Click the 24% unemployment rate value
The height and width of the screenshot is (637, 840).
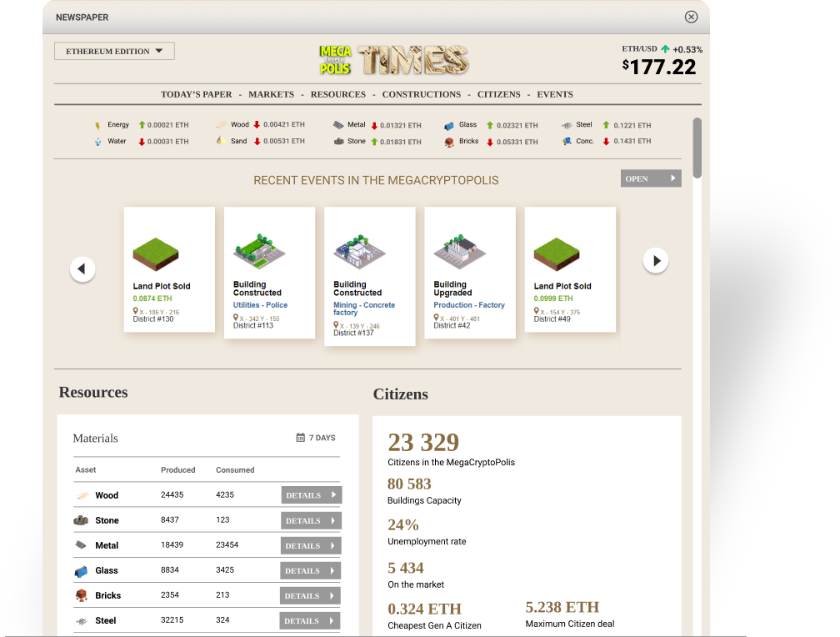[x=402, y=524]
